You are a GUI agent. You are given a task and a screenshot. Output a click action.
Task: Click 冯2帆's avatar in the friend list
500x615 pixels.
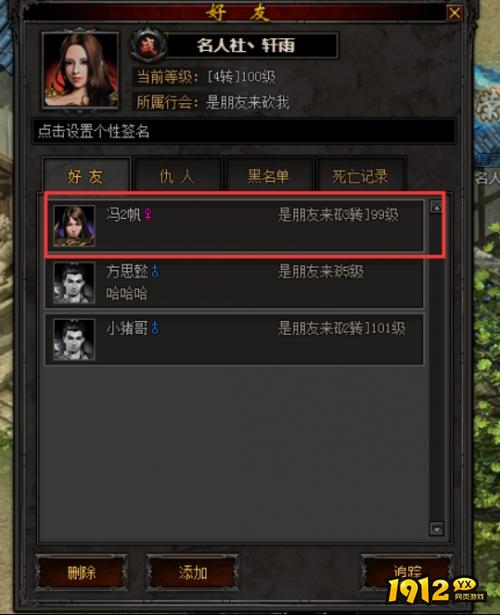[x=74, y=226]
